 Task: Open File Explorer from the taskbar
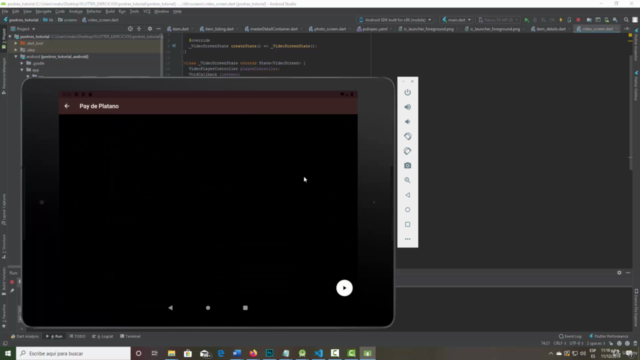tap(171, 353)
